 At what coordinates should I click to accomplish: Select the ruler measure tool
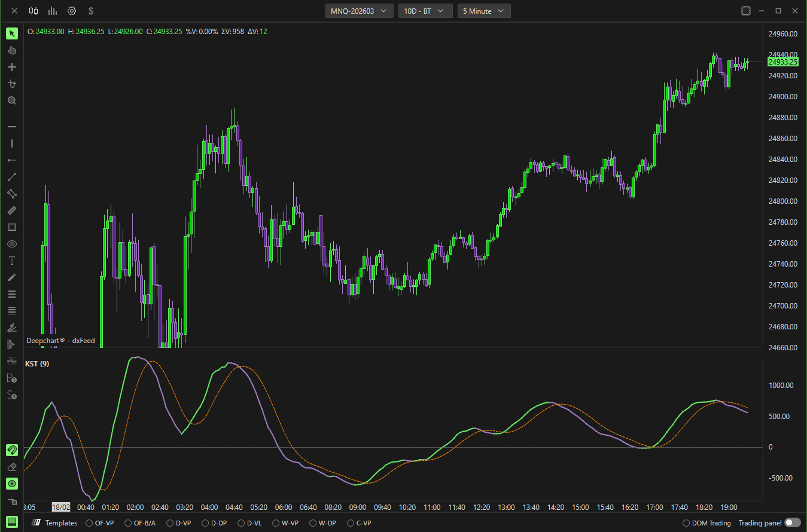12,210
